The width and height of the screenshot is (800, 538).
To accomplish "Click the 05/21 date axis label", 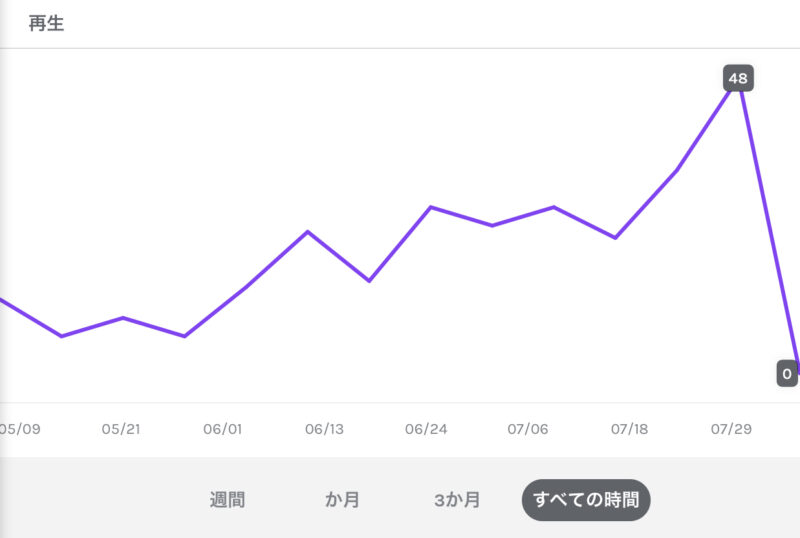I will [121, 429].
